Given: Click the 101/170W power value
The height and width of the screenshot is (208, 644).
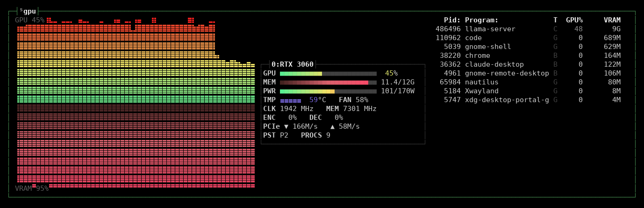Looking at the screenshot, I should pos(398,91).
